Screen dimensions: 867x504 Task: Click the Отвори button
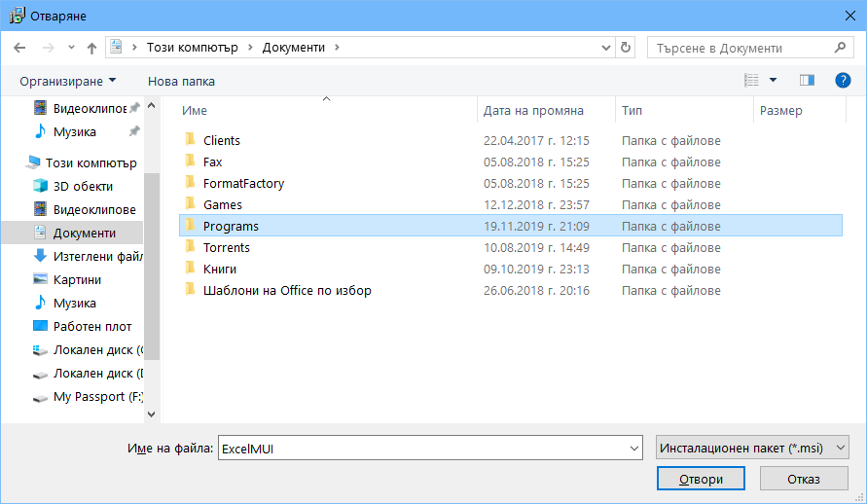[701, 479]
